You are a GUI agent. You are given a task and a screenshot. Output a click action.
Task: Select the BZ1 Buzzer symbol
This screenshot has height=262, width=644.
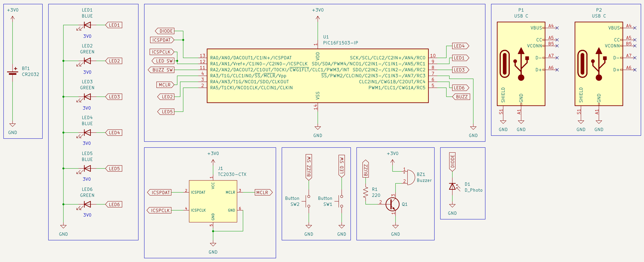point(410,177)
